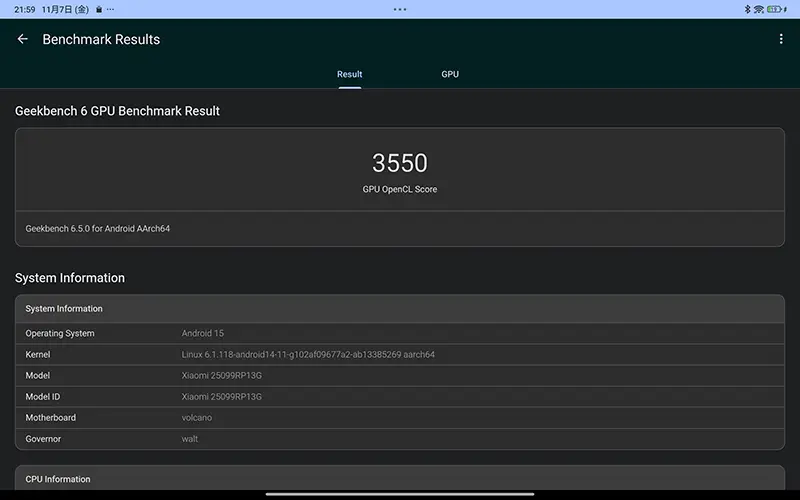Tap the three dots at top center
The image size is (800, 500).
click(x=400, y=9)
